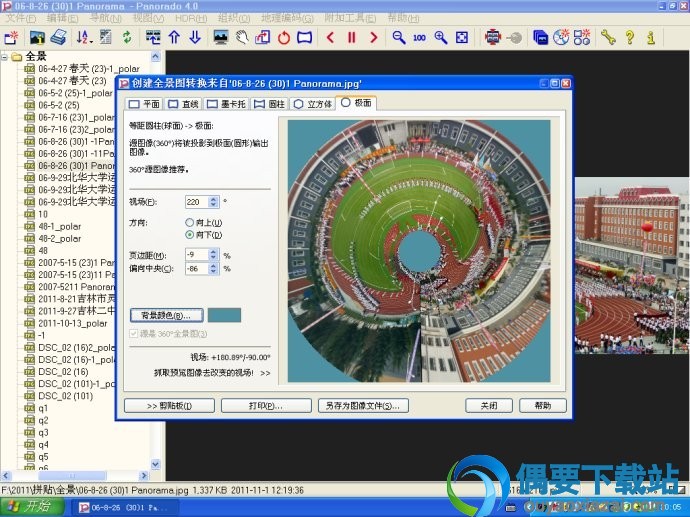
Task: Collapse the 全景 root folder tree
Action: [4, 57]
